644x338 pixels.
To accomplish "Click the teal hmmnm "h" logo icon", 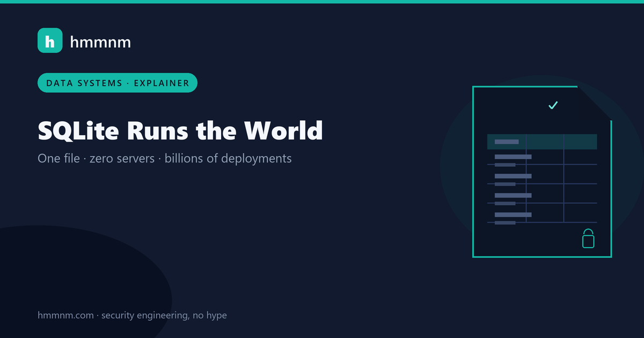I will [50, 40].
